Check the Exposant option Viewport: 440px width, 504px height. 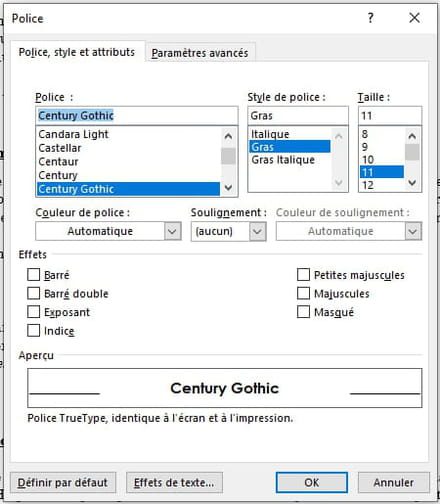[33, 312]
